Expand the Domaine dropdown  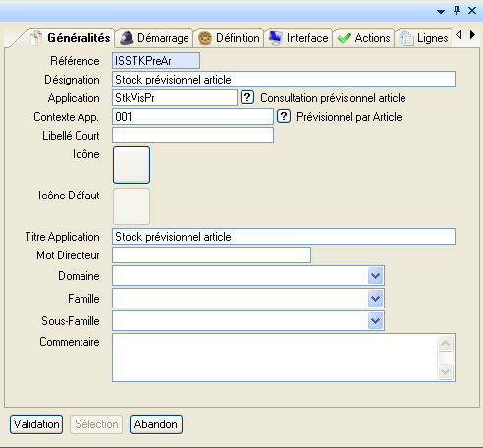[375, 276]
